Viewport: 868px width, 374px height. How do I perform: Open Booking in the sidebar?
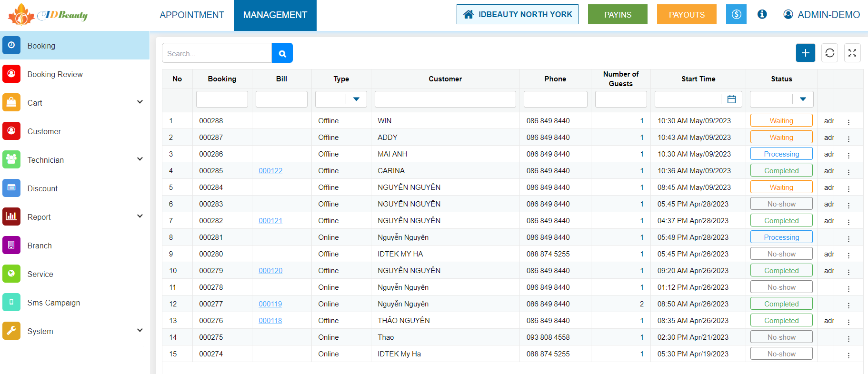coord(75,46)
